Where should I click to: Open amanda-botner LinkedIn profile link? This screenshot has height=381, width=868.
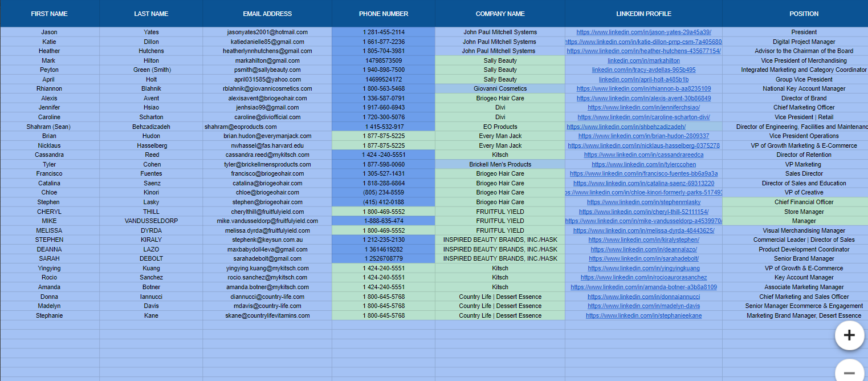pos(644,287)
